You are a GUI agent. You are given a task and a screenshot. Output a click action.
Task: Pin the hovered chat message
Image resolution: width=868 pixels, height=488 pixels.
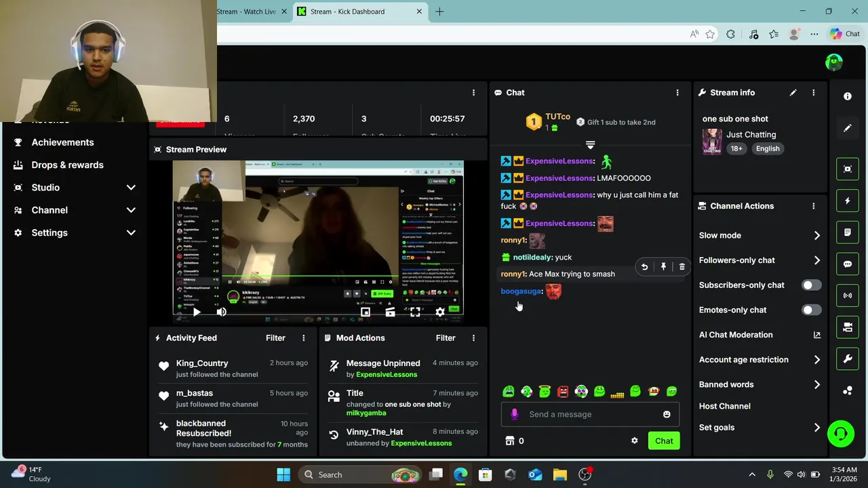663,267
